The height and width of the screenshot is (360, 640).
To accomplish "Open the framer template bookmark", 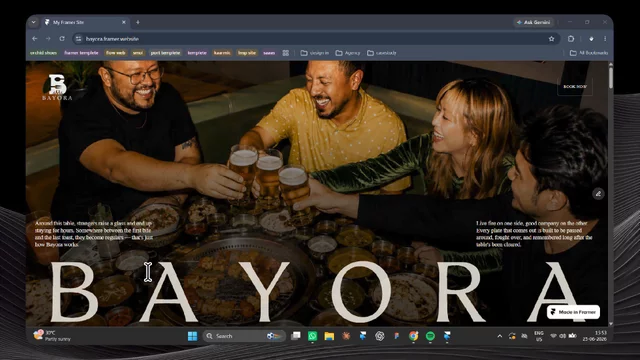I will (x=81, y=53).
